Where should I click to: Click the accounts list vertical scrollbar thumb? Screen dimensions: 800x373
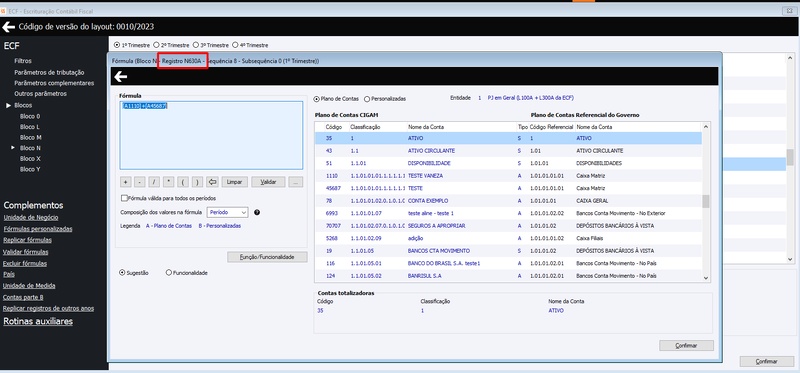706,201
